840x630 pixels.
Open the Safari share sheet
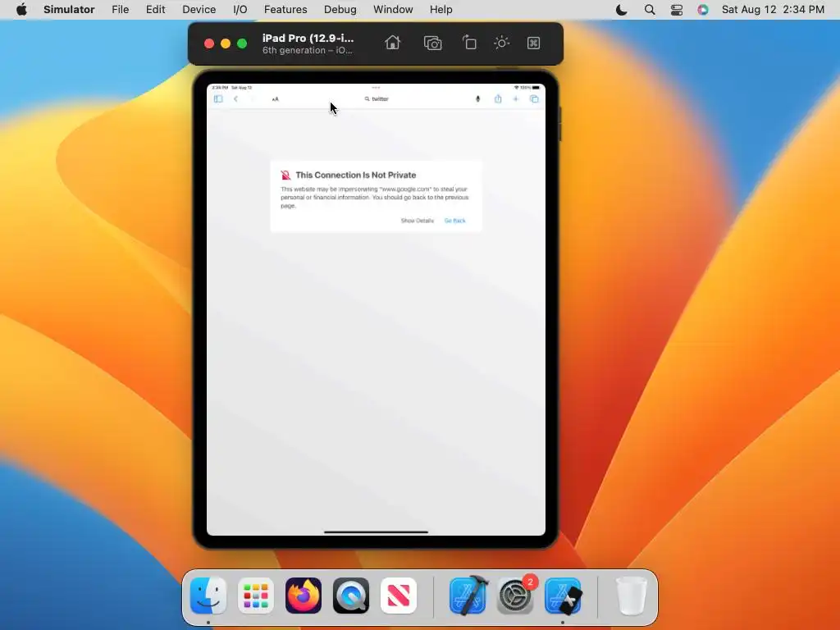pos(498,98)
